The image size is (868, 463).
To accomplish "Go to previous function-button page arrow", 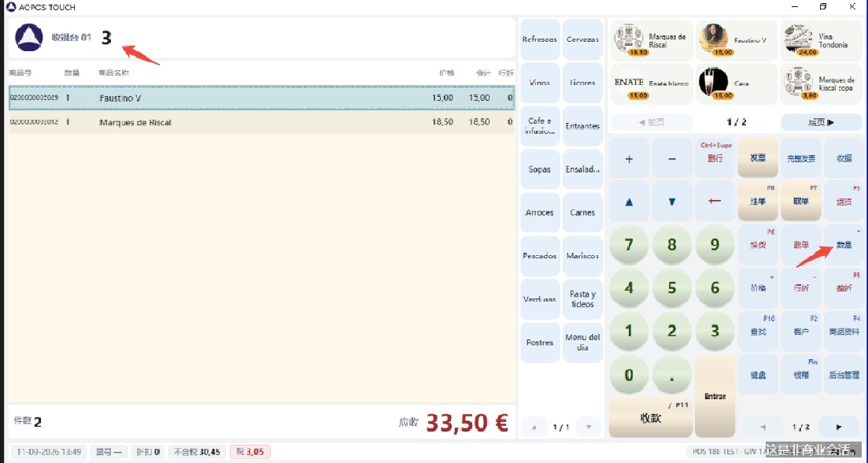I will [763, 427].
